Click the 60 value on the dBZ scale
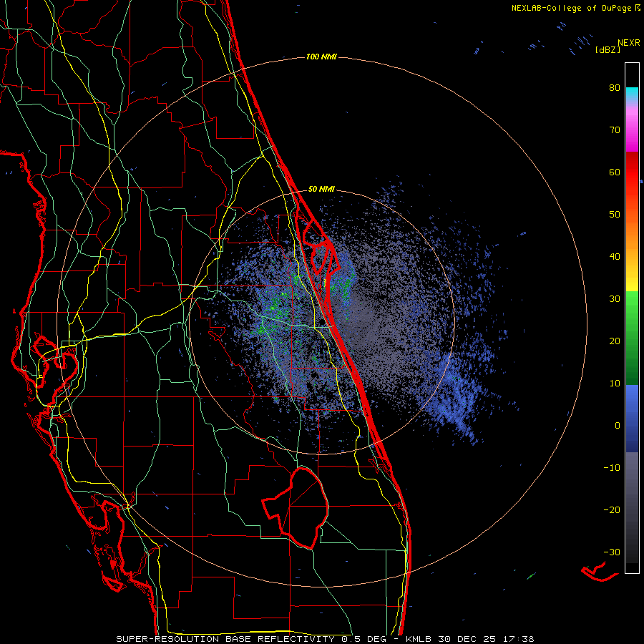Viewport: 644px width, 644px height. [x=615, y=172]
